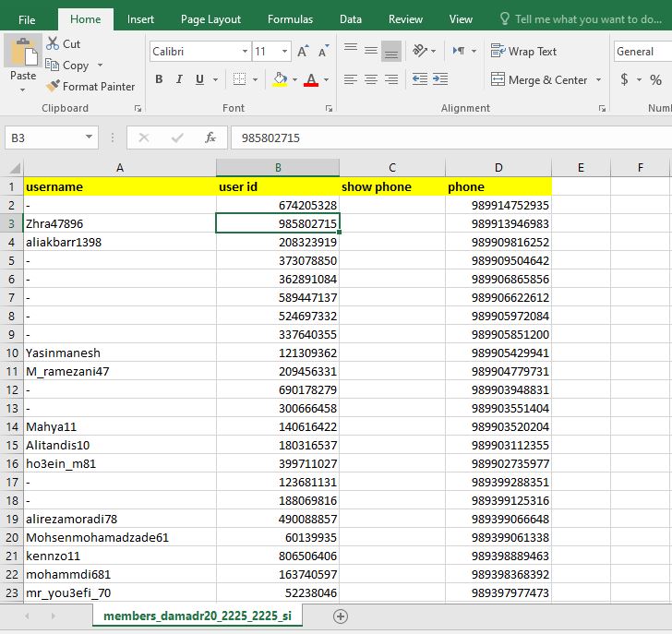Toggle Italic formatting

click(x=179, y=80)
